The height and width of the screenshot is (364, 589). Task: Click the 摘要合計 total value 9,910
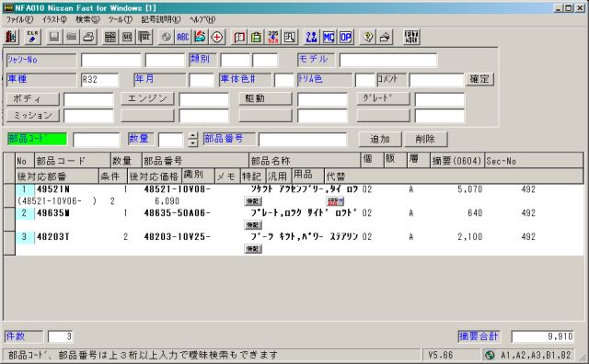click(x=543, y=336)
